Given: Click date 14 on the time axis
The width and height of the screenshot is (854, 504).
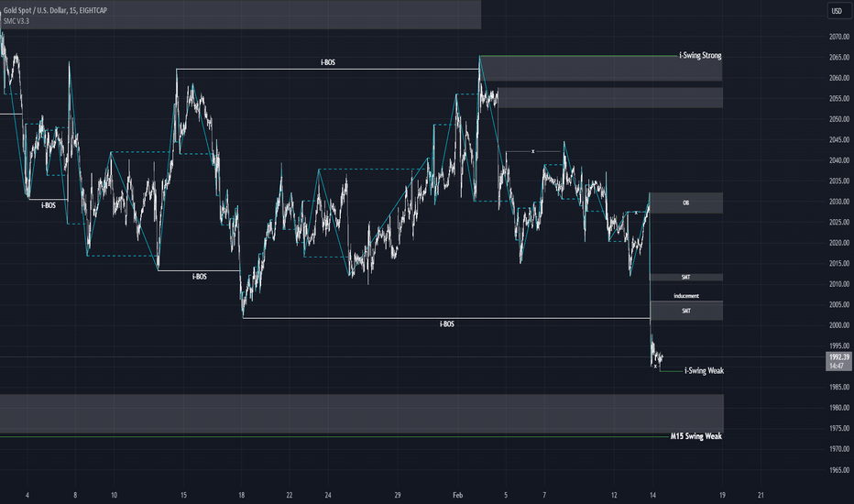Looking at the screenshot, I should pyautogui.click(x=652, y=495).
